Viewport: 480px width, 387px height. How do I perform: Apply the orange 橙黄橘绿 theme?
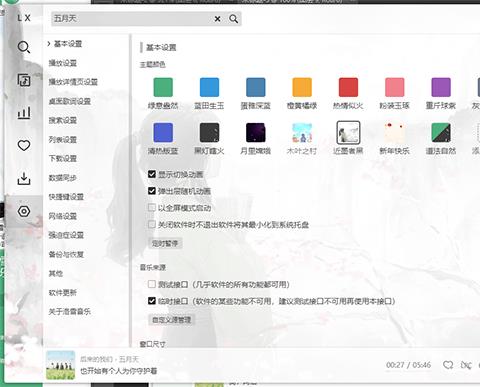point(302,87)
